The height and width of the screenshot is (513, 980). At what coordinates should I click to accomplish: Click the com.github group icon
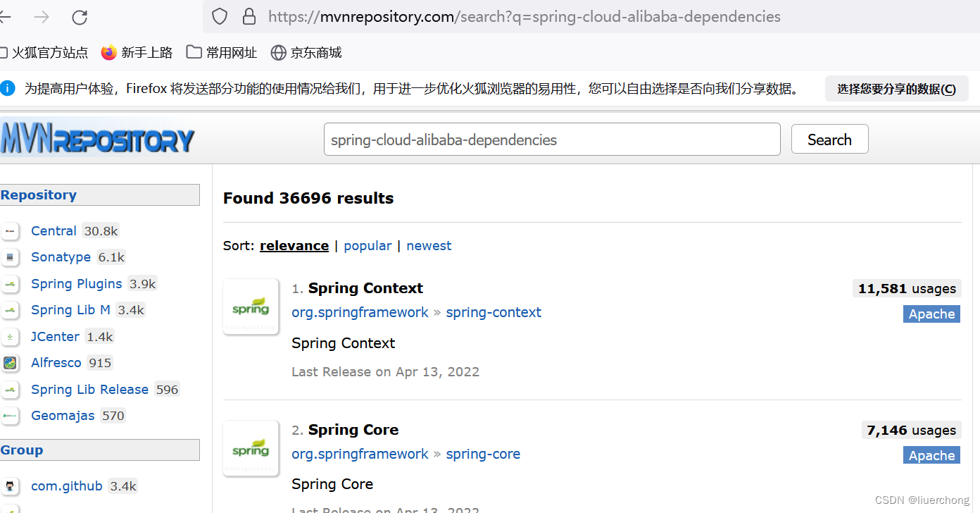[10, 486]
